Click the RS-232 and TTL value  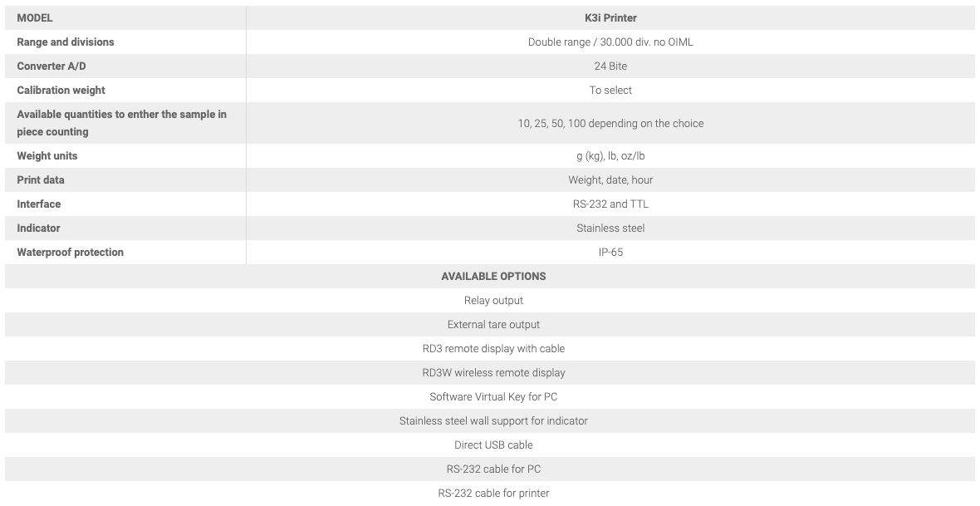point(610,204)
